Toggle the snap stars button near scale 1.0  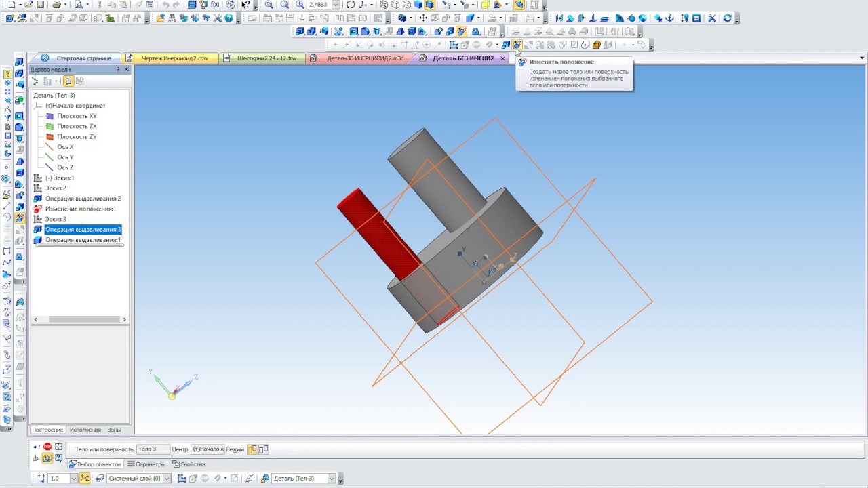tap(84, 479)
